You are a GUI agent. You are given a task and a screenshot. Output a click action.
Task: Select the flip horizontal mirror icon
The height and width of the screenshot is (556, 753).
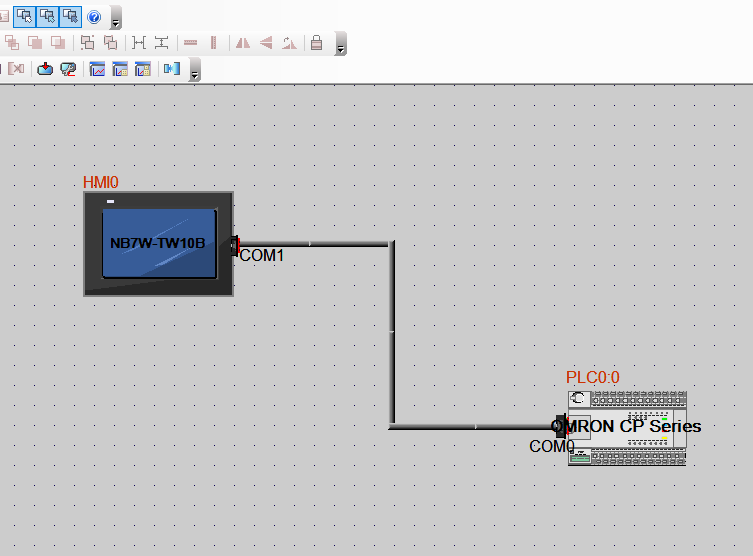point(242,43)
